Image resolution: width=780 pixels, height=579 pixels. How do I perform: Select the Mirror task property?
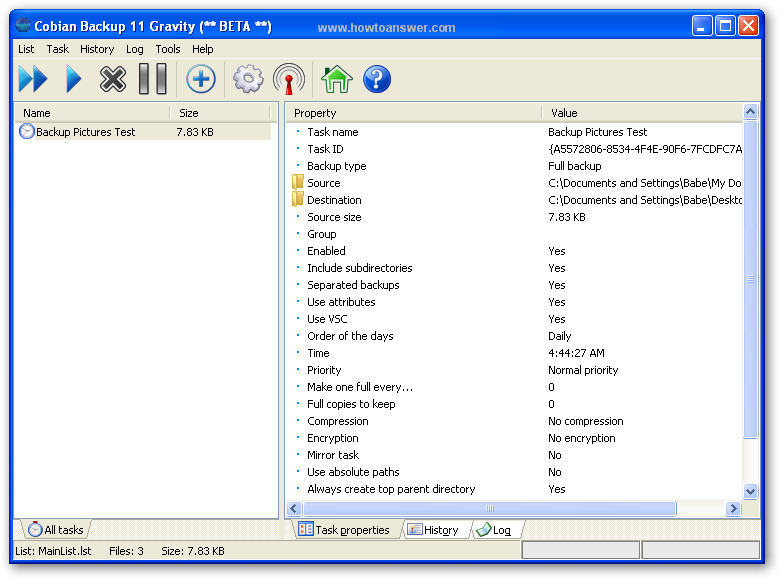pos(514,455)
